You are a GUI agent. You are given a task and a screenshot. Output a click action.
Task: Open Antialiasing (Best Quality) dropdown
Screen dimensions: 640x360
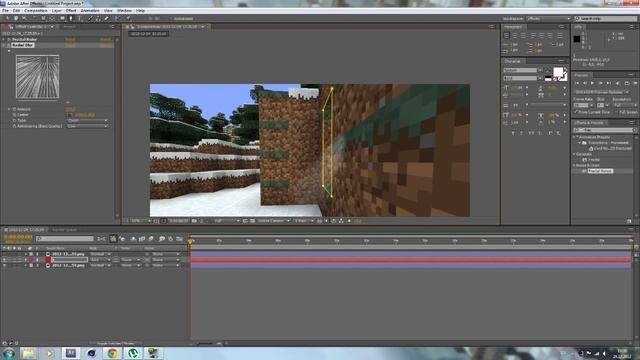click(x=87, y=127)
